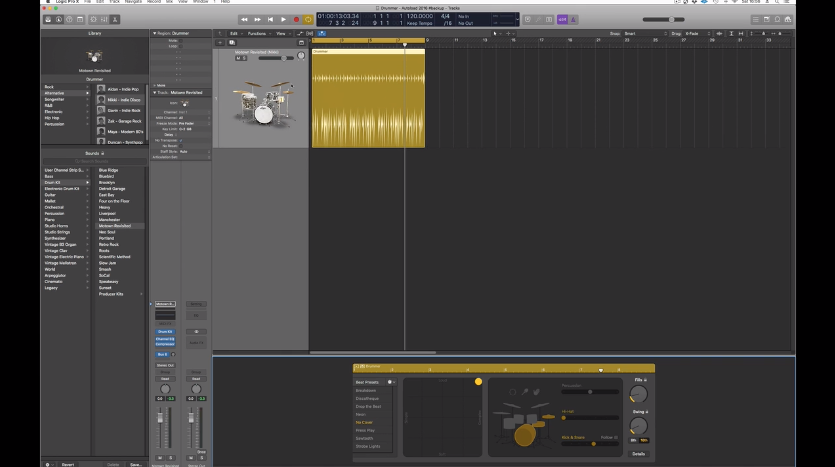Open the Snap mode dropdown
Viewport: 835px width, 467px height.
coord(645,34)
